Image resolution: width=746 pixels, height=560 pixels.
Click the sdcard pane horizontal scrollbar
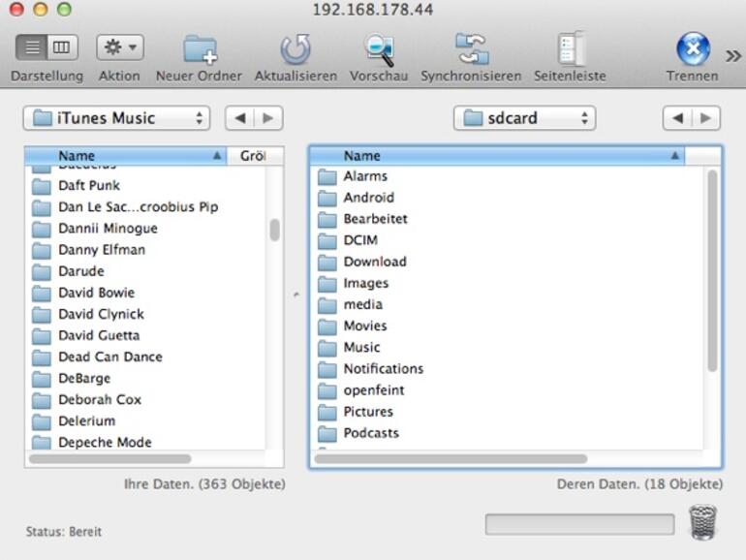pyautogui.click(x=451, y=458)
